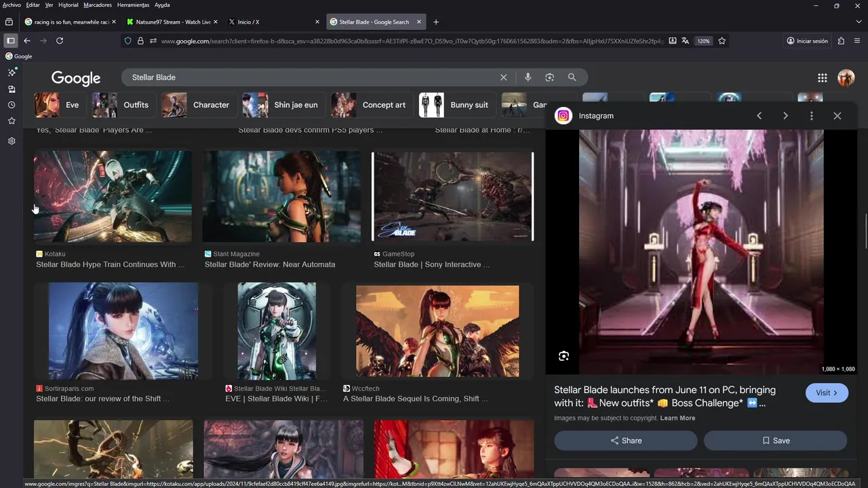868x488 pixels.
Task: Filter images by Eve chip
Action: pos(60,105)
